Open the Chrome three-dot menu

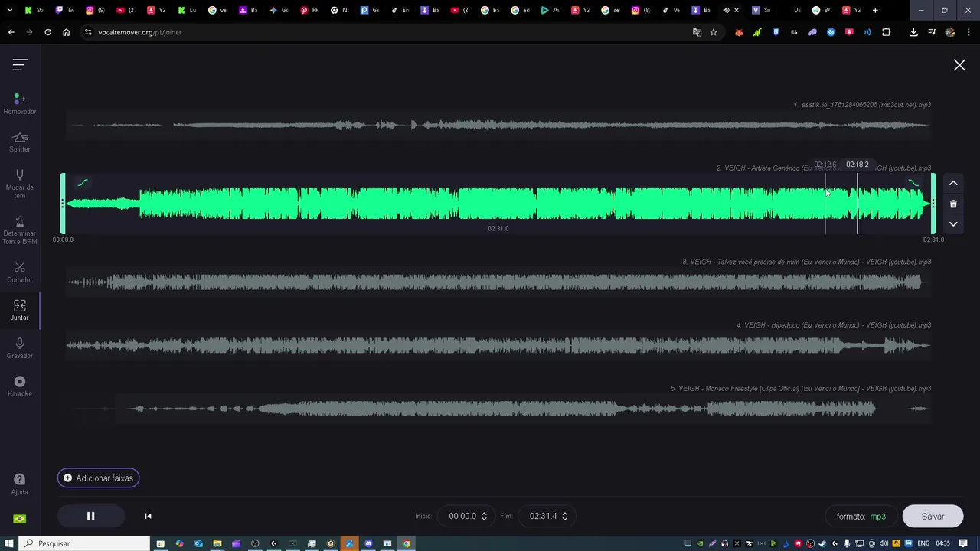(x=969, y=32)
